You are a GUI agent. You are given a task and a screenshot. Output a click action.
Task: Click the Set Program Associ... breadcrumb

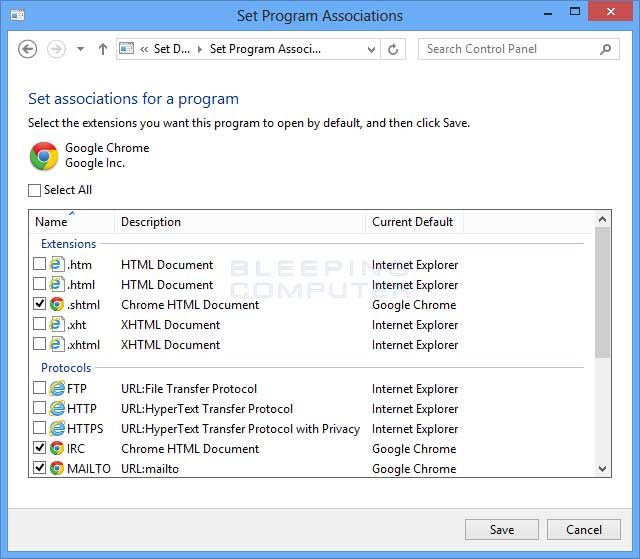pyautogui.click(x=265, y=49)
